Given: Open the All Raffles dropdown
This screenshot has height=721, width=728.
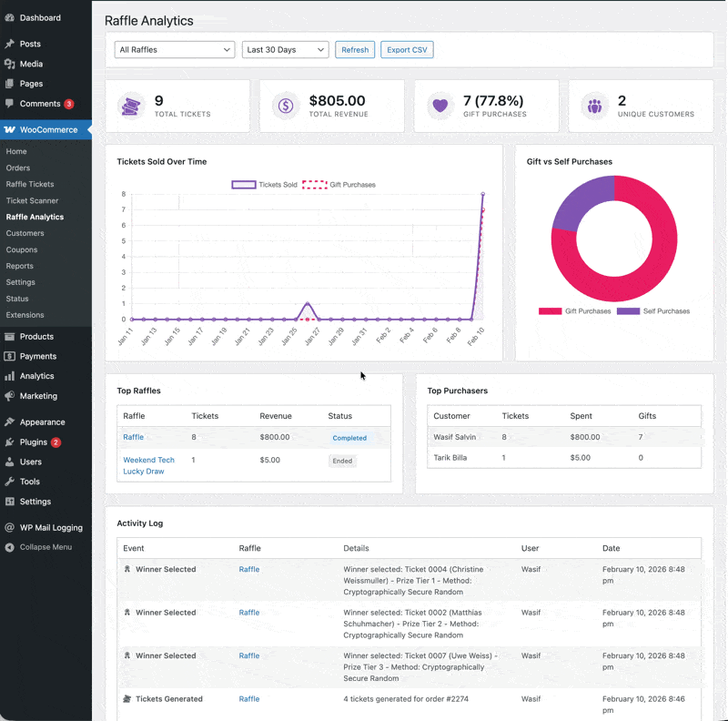Looking at the screenshot, I should [174, 50].
